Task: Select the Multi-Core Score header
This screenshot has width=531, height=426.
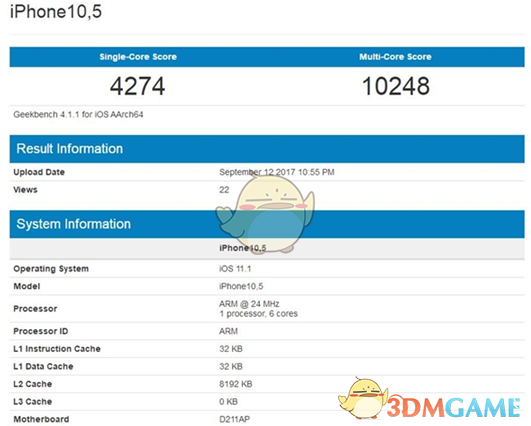Action: (x=395, y=57)
